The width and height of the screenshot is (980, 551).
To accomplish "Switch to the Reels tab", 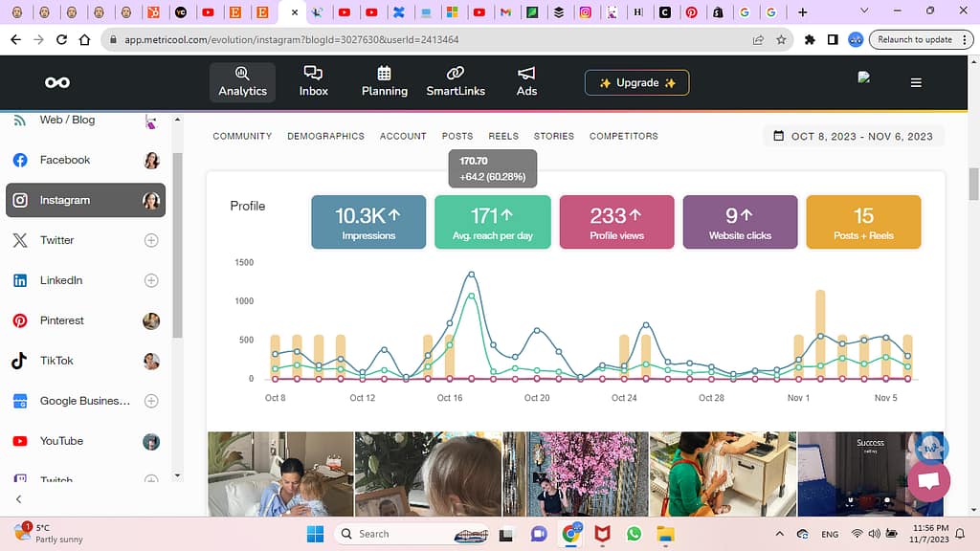I will [503, 137].
